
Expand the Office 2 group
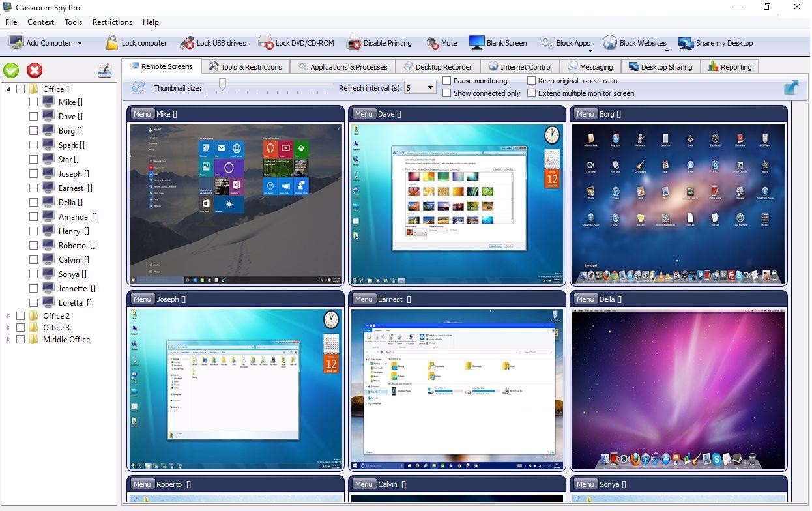tap(8, 315)
